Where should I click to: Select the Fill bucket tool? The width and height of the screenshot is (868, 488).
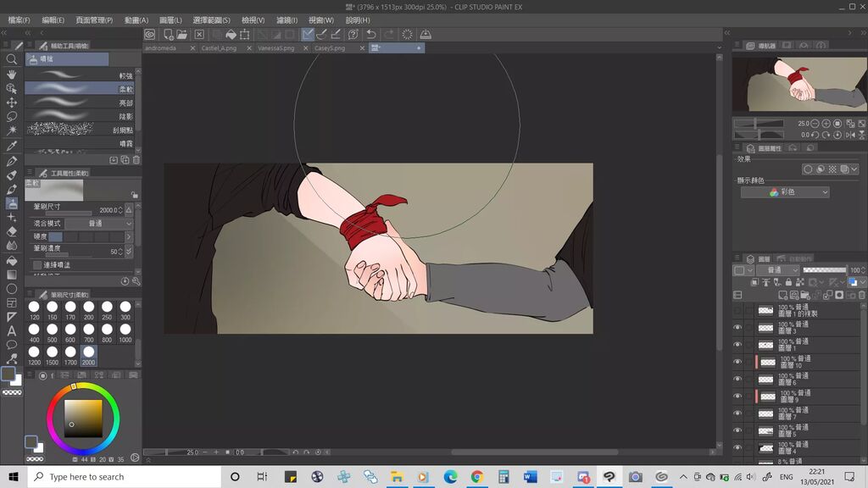point(11,261)
